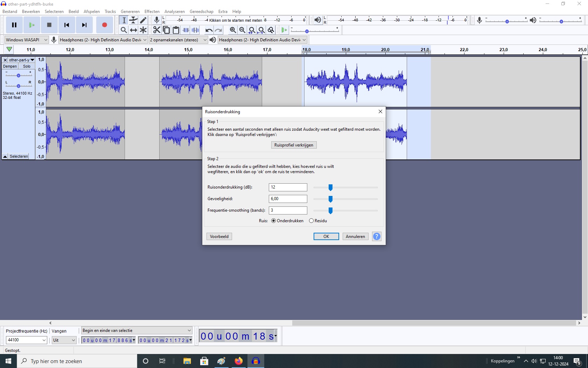Open the Analyseren menu

point(174,12)
